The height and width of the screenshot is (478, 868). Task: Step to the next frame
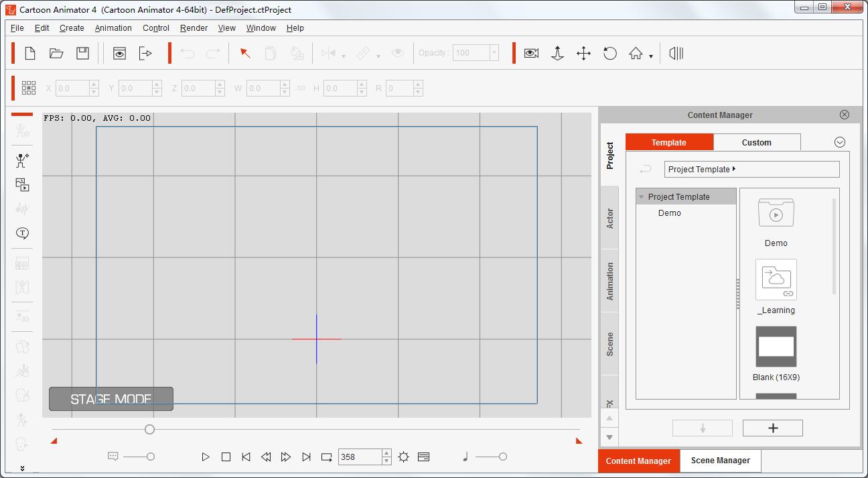pyautogui.click(x=286, y=457)
